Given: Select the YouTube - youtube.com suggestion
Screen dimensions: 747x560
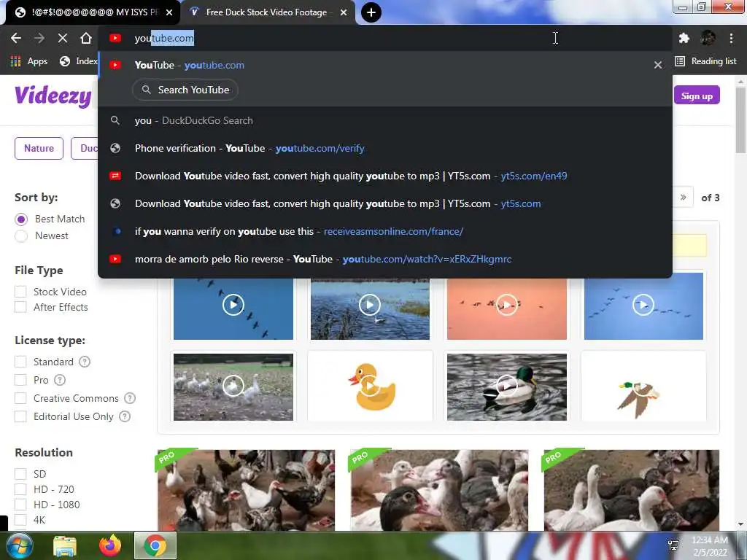Looking at the screenshot, I should [x=385, y=65].
